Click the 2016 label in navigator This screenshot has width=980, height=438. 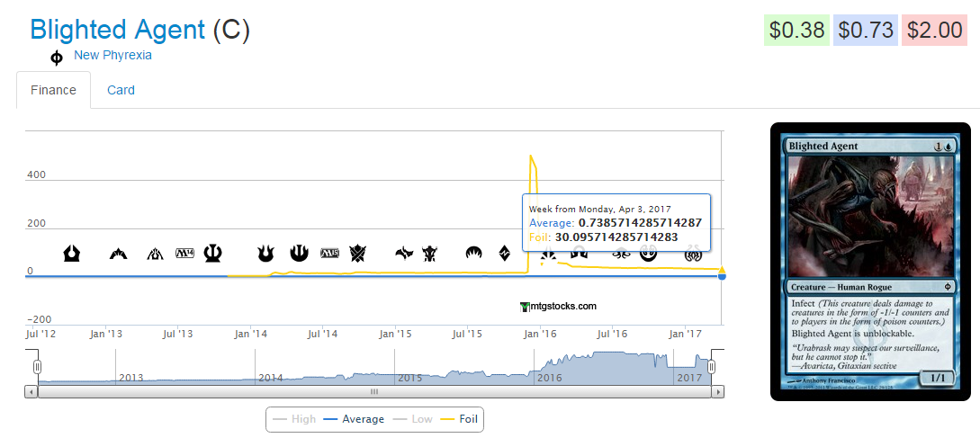[x=549, y=378]
